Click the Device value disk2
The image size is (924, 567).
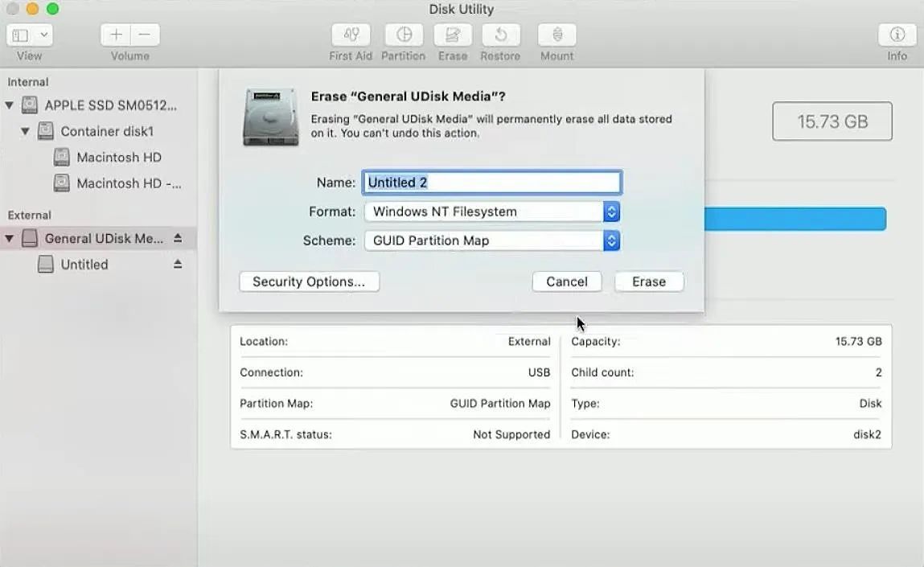point(867,434)
